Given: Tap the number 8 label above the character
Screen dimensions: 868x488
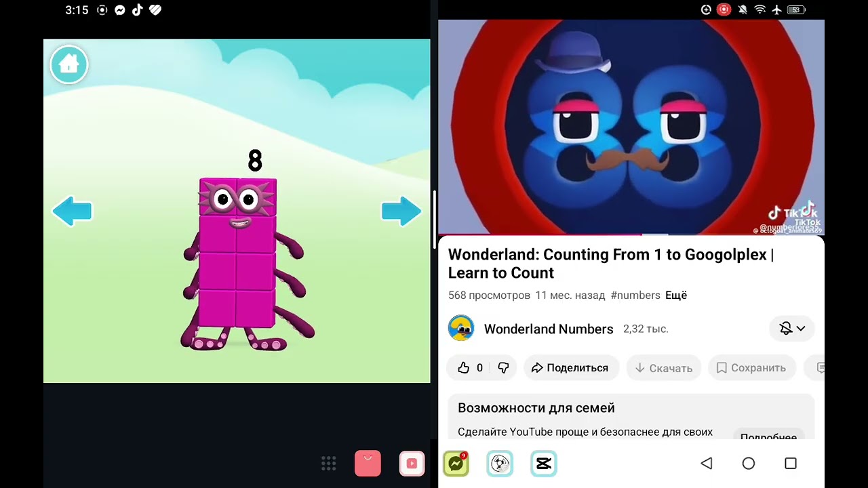Looking at the screenshot, I should [255, 161].
